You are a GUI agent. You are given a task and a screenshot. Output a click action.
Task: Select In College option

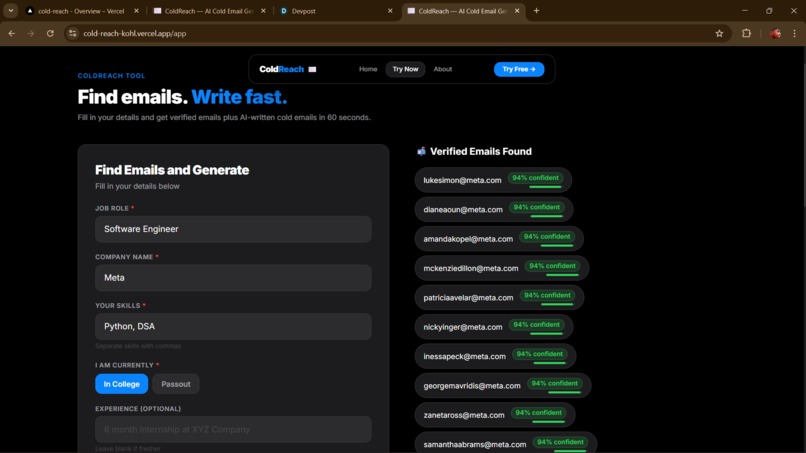pos(121,384)
